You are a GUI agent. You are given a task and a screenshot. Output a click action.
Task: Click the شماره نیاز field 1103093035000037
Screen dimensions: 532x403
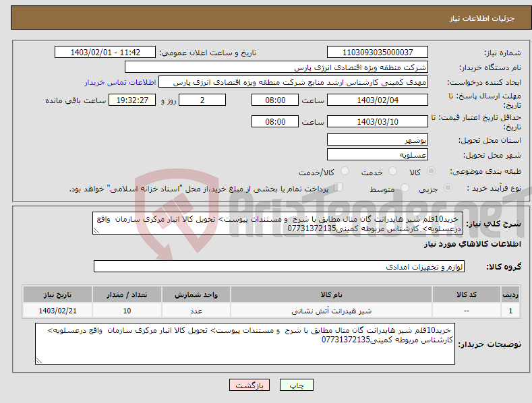pyautogui.click(x=378, y=53)
